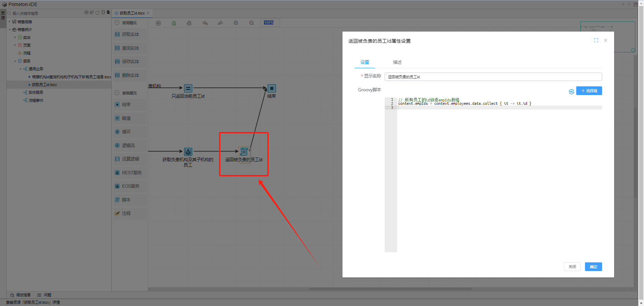Select the 获取员工id.bizx editor tab
This screenshot has width=644, height=306.
point(132,13)
